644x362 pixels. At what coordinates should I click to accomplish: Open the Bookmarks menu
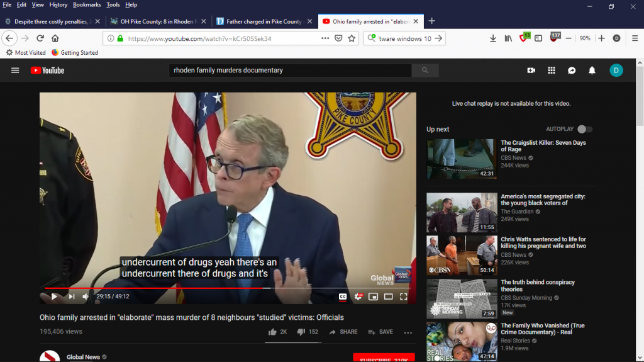87,5
